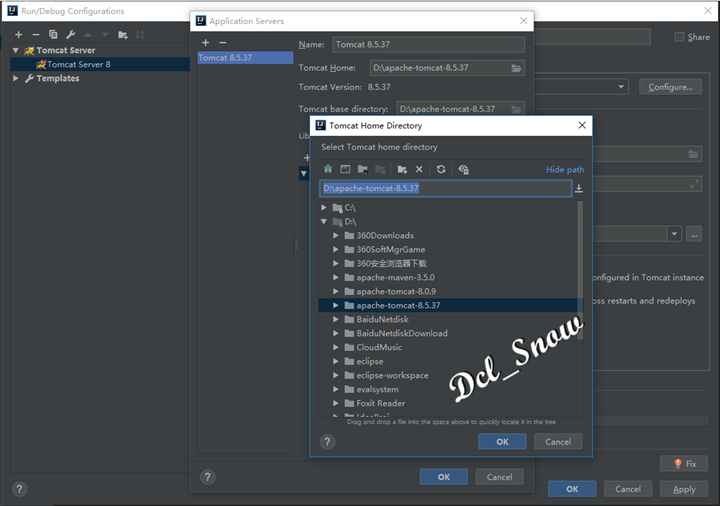
Task: Click OK in Application Servers dialog
Action: [x=444, y=477]
